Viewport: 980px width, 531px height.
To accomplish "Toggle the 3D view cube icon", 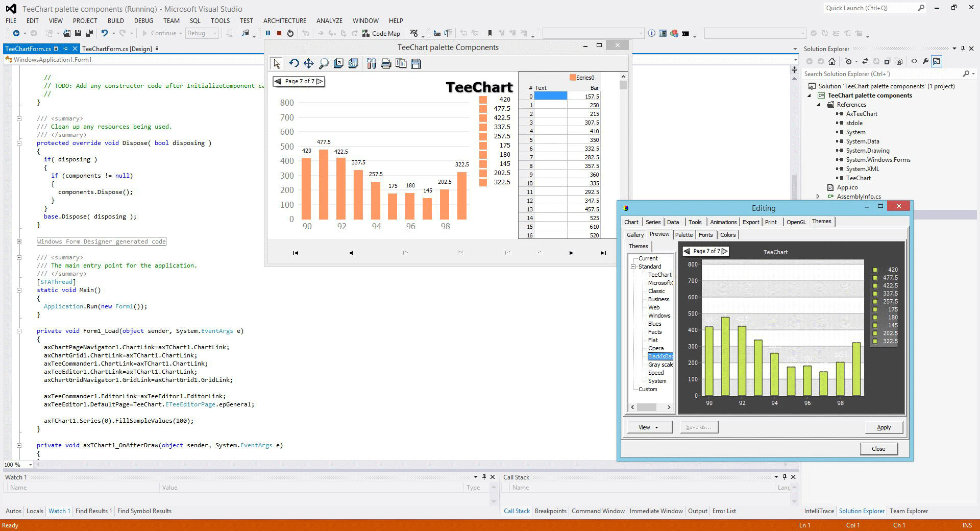I will tap(353, 63).
